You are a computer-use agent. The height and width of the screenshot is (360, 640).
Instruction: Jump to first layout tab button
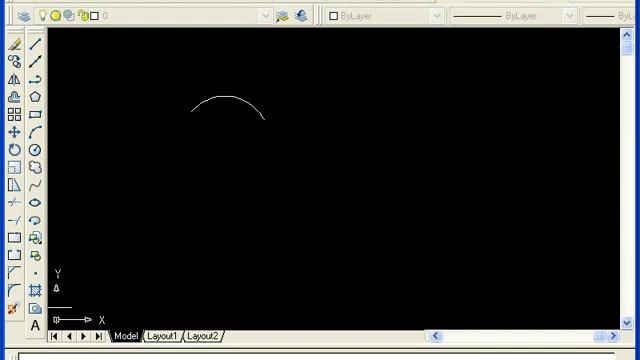pos(54,336)
